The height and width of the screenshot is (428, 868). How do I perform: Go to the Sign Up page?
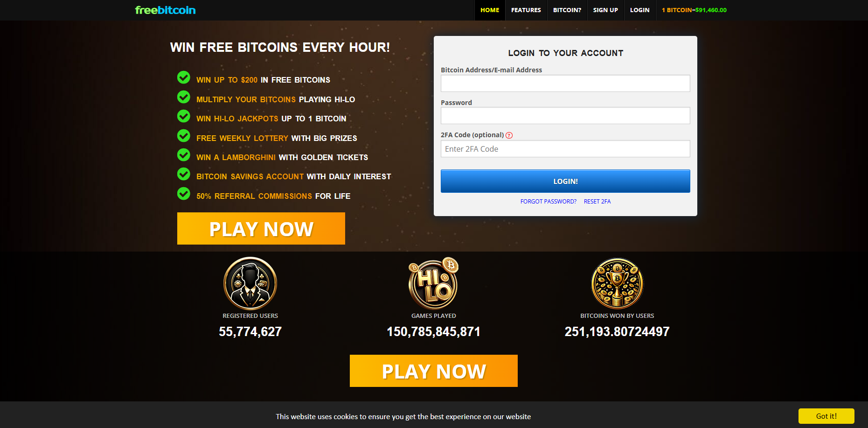coord(605,10)
